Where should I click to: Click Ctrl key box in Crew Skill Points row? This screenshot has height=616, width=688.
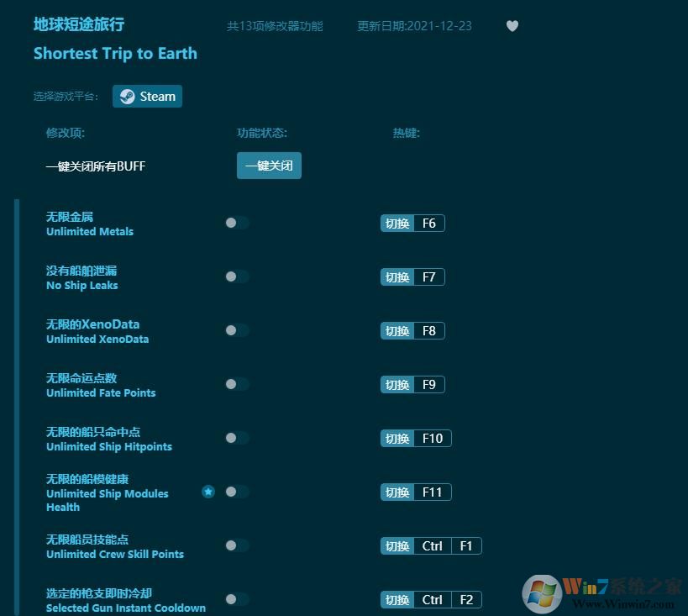pos(433,546)
